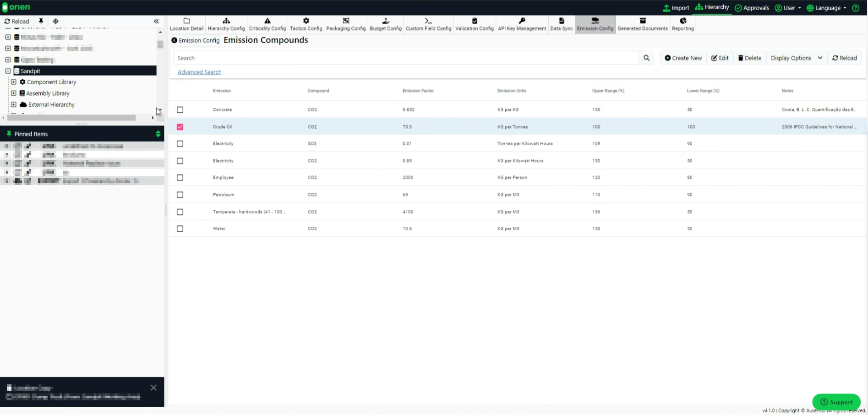Toggle pinned items sort arrows icon
This screenshot has height=415, width=868.
[158, 134]
